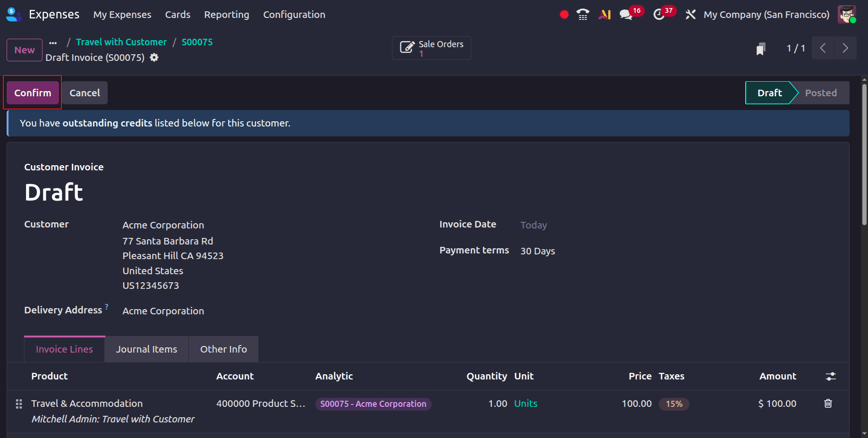Click the Price column header
The width and height of the screenshot is (868, 438).
coord(640,376)
